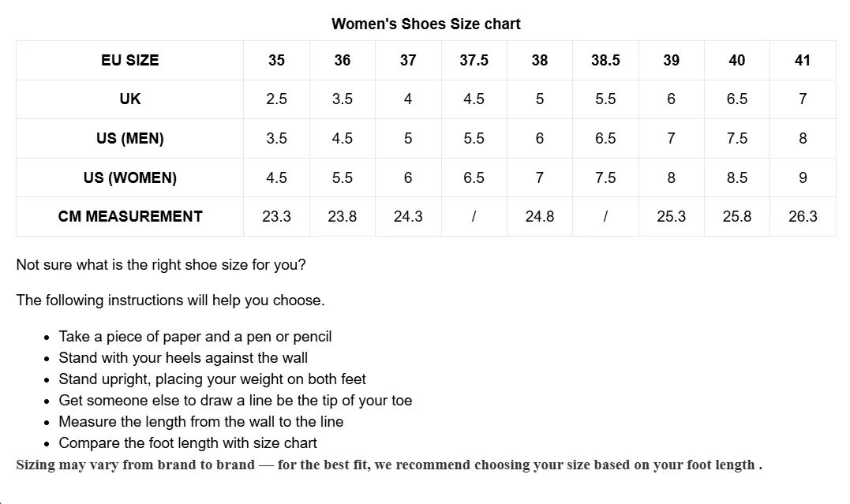
Task: Click the UK row header cell
Action: (129, 99)
